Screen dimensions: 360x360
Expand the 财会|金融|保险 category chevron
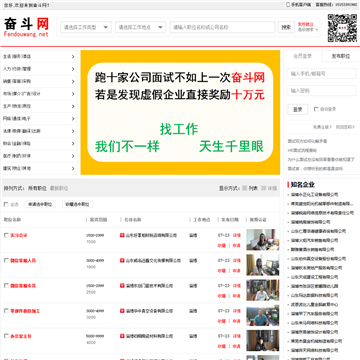[x=73, y=144]
